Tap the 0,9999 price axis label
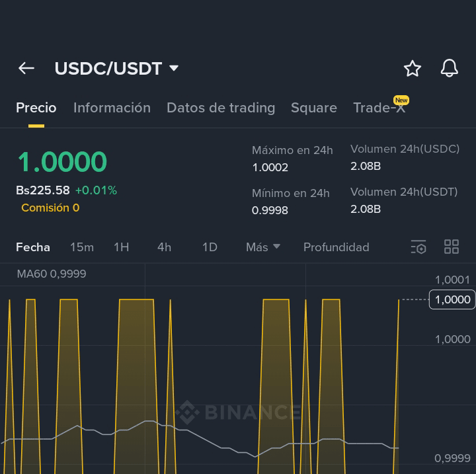Viewport: 476px width, 474px height. tap(452, 458)
